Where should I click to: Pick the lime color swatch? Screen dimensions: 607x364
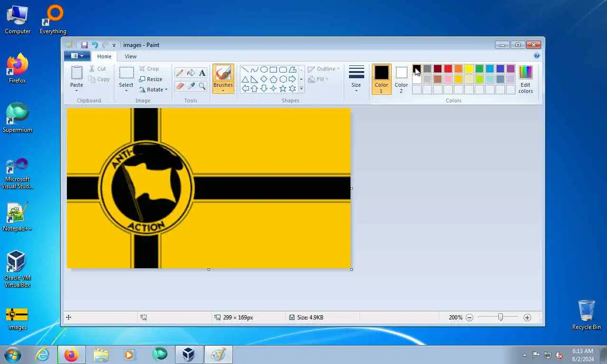tap(479, 79)
